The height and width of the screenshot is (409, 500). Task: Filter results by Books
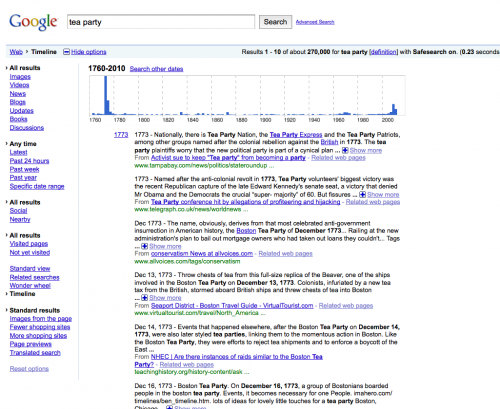pos(18,119)
